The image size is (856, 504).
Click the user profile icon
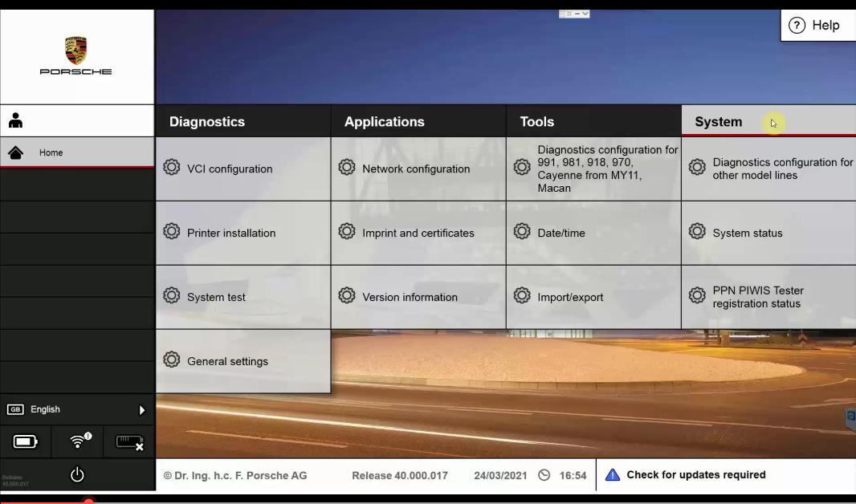pyautogui.click(x=15, y=121)
